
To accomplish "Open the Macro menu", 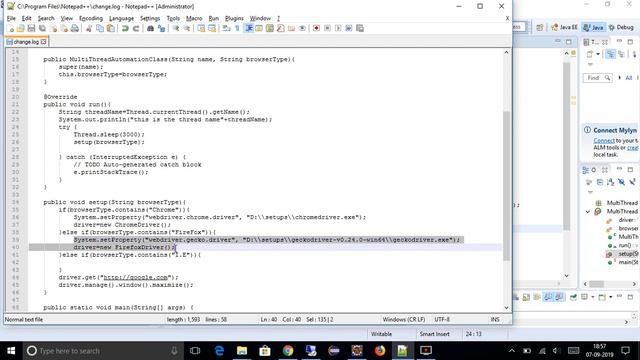I will click(194, 18).
